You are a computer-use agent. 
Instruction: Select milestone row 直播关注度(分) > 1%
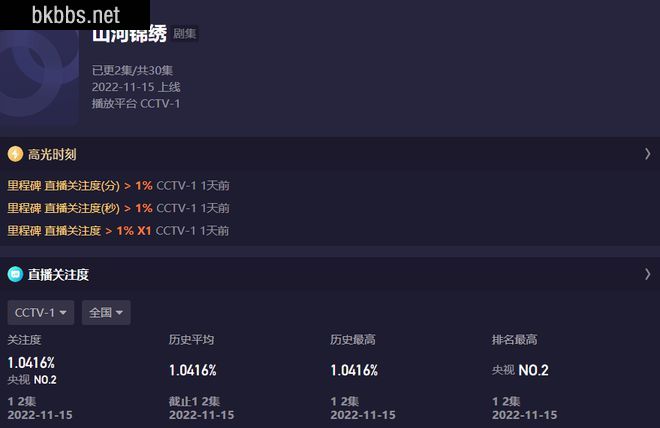[x=118, y=186]
